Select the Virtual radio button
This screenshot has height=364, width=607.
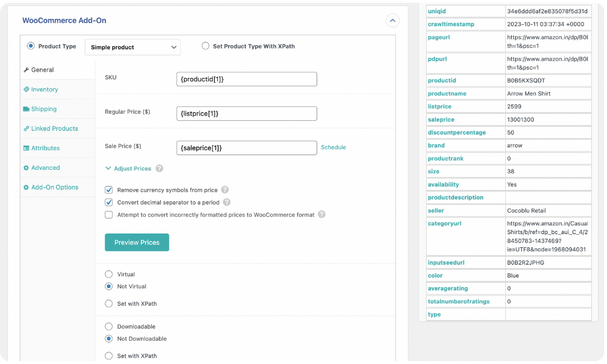pos(109,274)
